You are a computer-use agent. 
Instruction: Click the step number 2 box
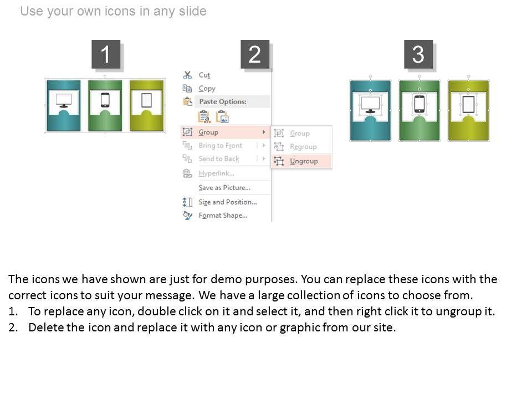point(255,54)
